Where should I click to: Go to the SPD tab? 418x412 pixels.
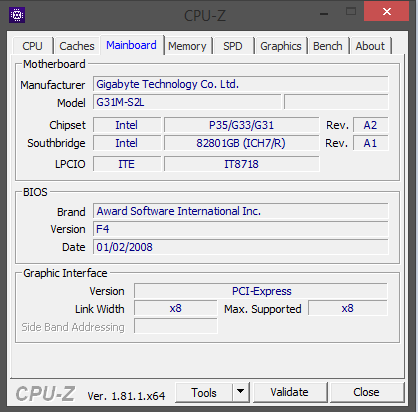[233, 46]
